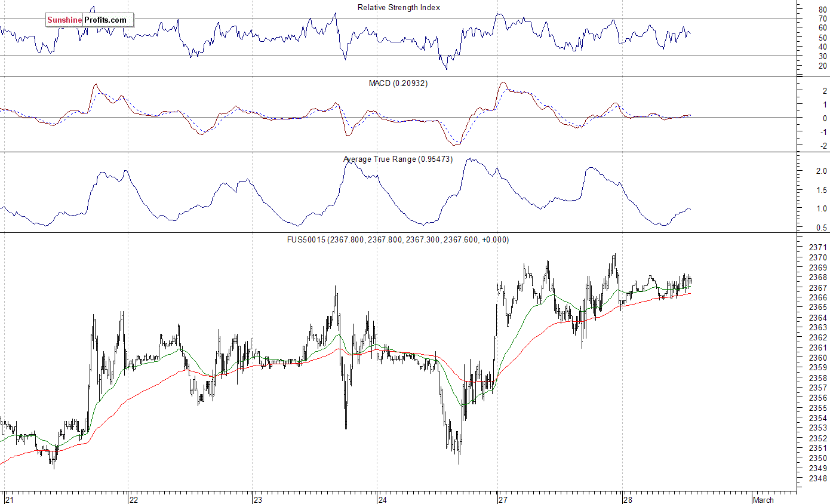Click the 2365 price axis value
The image size is (830, 504).
[817, 308]
